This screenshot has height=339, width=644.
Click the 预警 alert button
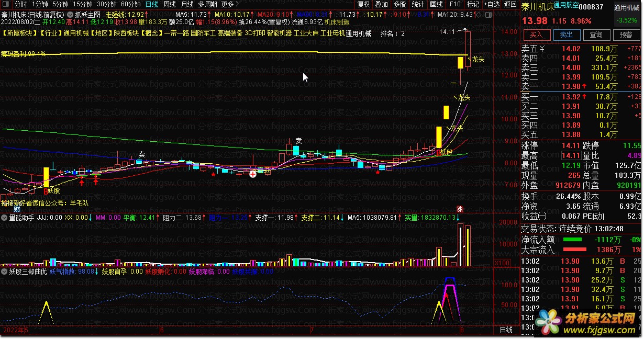[x=626, y=35]
